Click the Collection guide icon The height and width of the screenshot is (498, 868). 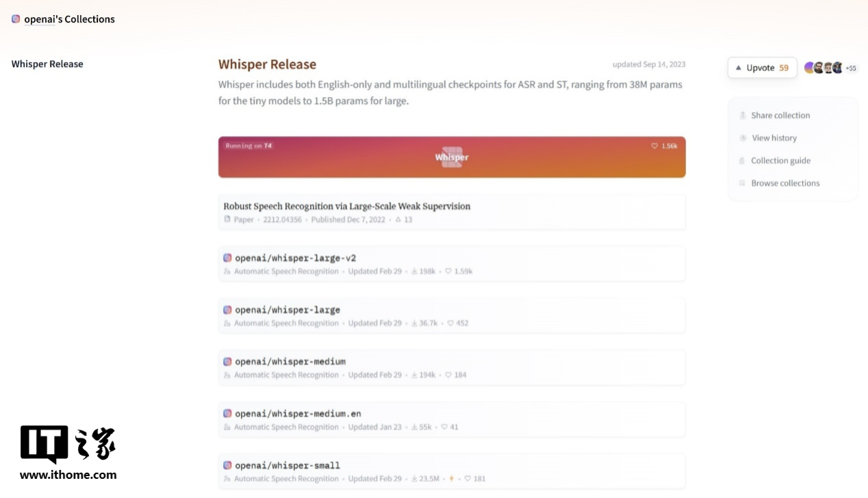tap(742, 161)
